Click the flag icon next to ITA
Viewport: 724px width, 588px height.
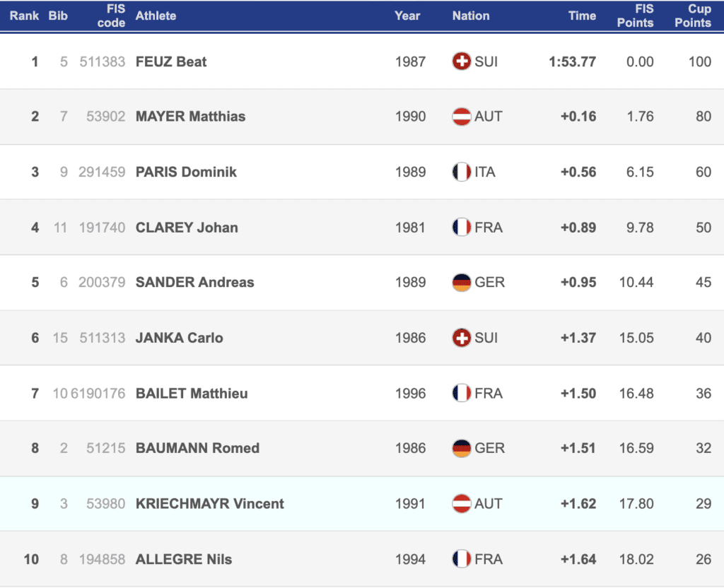pos(461,172)
